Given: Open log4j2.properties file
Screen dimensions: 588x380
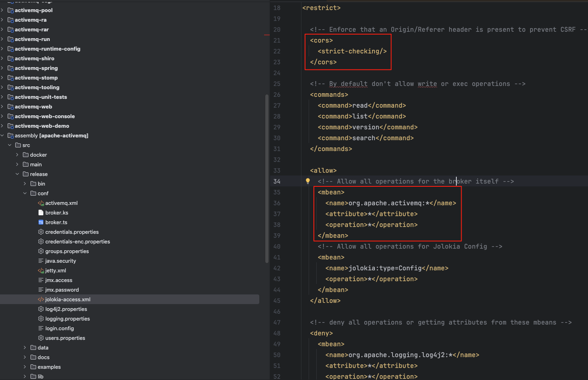Looking at the screenshot, I should [66, 309].
